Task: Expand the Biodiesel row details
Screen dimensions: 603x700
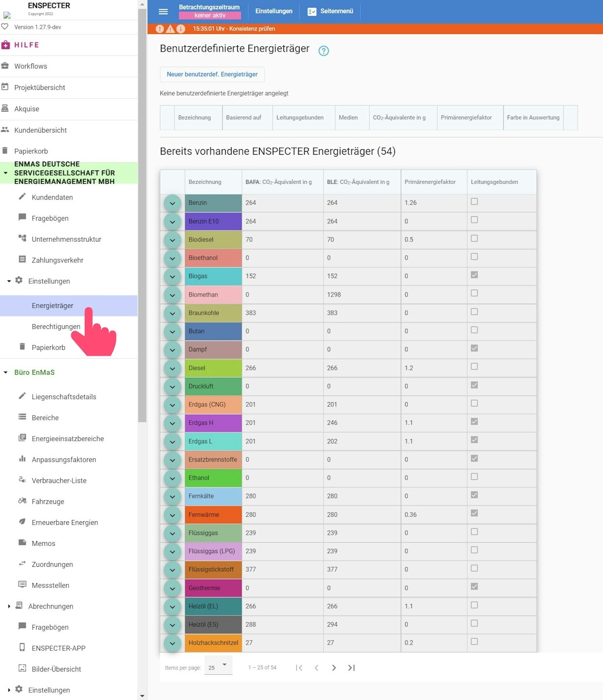Action: [172, 240]
